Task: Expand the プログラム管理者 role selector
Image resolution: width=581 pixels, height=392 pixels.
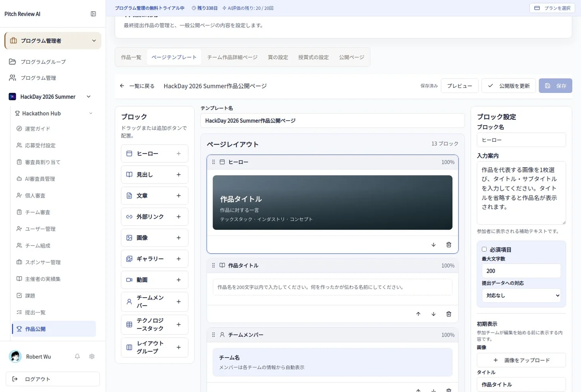Action: [53, 41]
